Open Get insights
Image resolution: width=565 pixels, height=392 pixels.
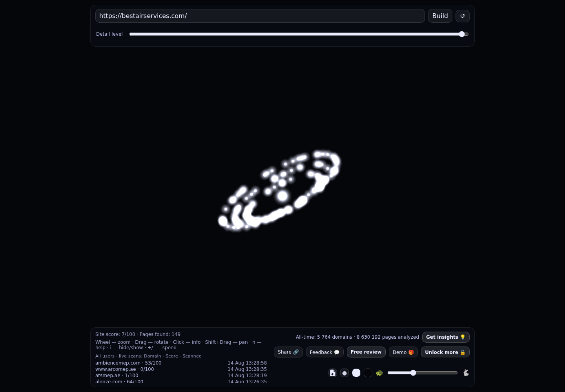pyautogui.click(x=446, y=337)
